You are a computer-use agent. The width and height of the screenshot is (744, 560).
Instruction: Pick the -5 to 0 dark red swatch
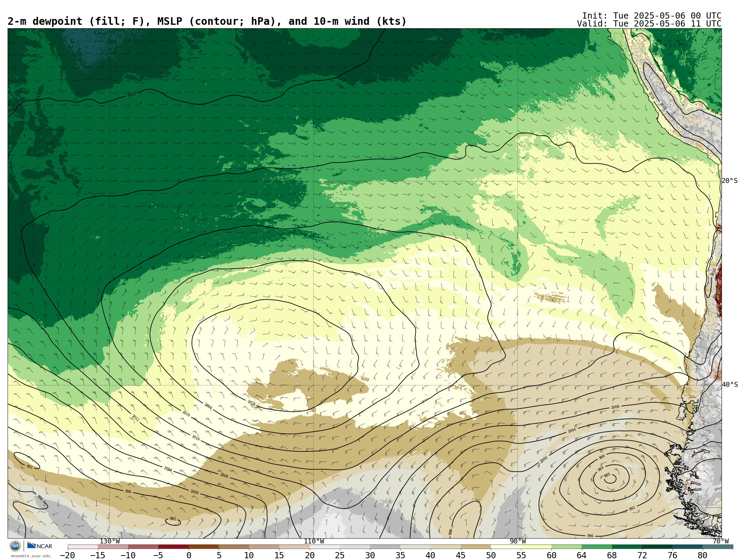click(174, 547)
